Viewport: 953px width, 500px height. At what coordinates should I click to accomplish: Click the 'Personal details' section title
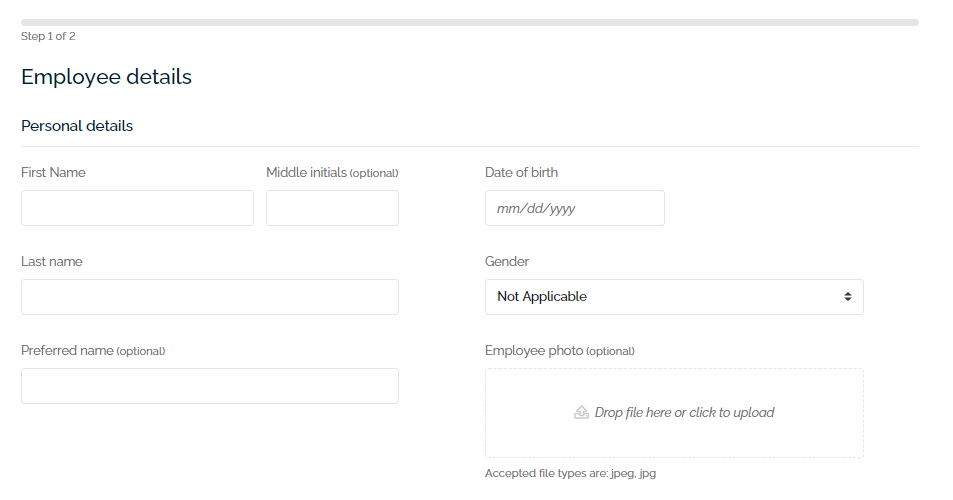(77, 126)
